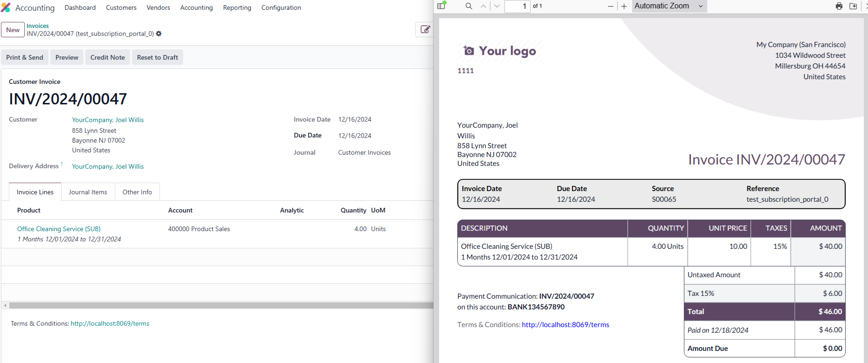Image resolution: width=868 pixels, height=363 pixels.
Task: Click the 400000 Product Sales account cell
Action: tap(199, 229)
